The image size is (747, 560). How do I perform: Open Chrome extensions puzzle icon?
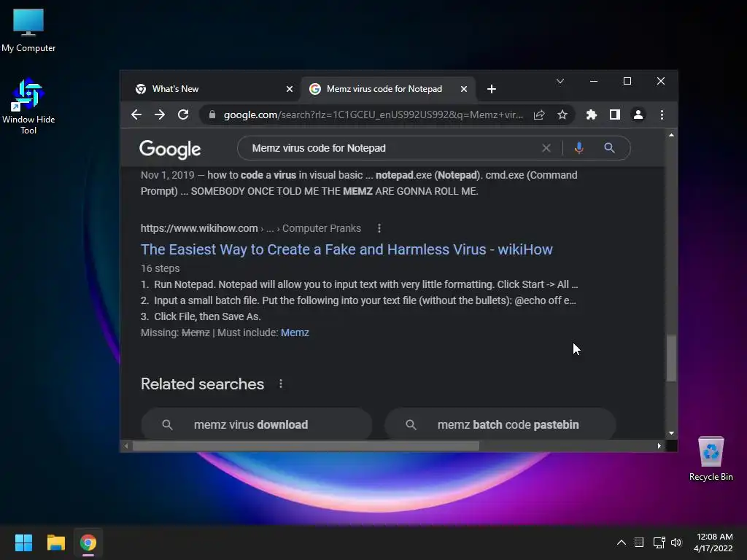pyautogui.click(x=591, y=114)
